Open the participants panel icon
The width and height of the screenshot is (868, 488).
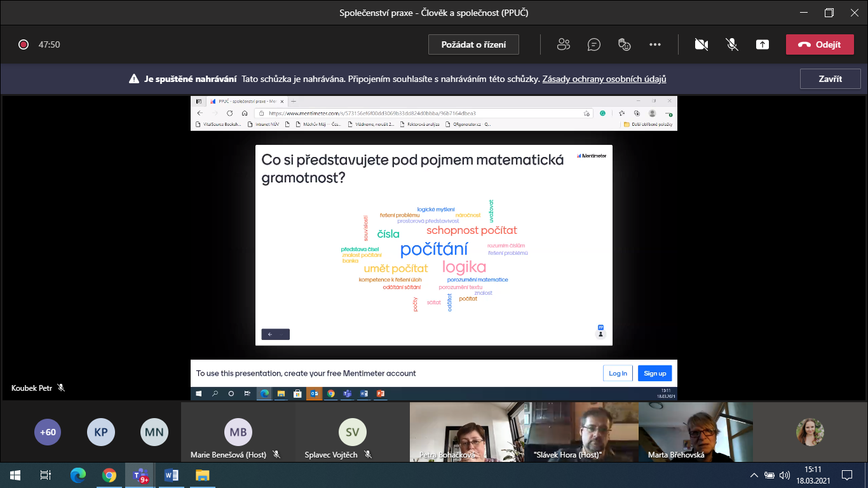point(564,44)
